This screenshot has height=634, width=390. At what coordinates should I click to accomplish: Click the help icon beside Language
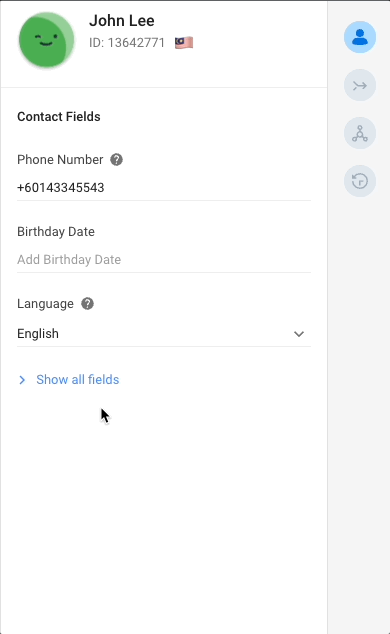point(87,304)
